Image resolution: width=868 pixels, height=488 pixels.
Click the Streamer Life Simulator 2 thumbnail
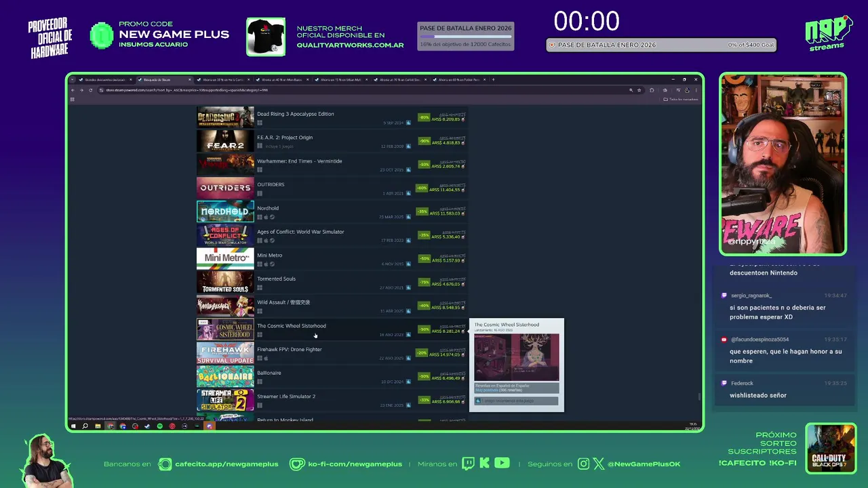(225, 400)
